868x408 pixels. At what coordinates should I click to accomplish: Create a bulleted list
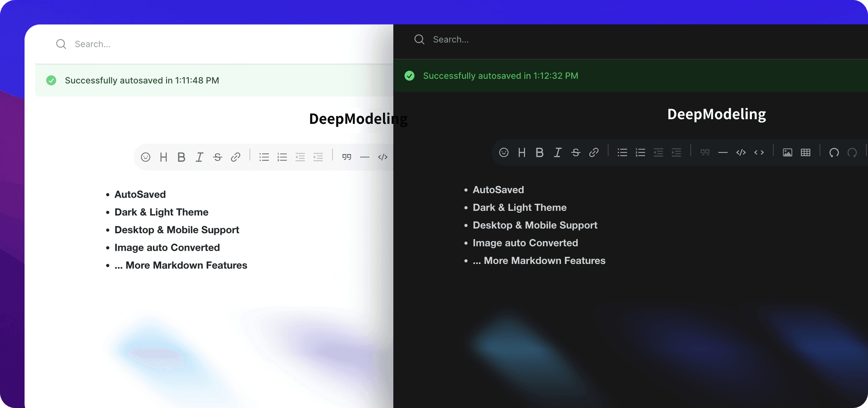tap(264, 157)
